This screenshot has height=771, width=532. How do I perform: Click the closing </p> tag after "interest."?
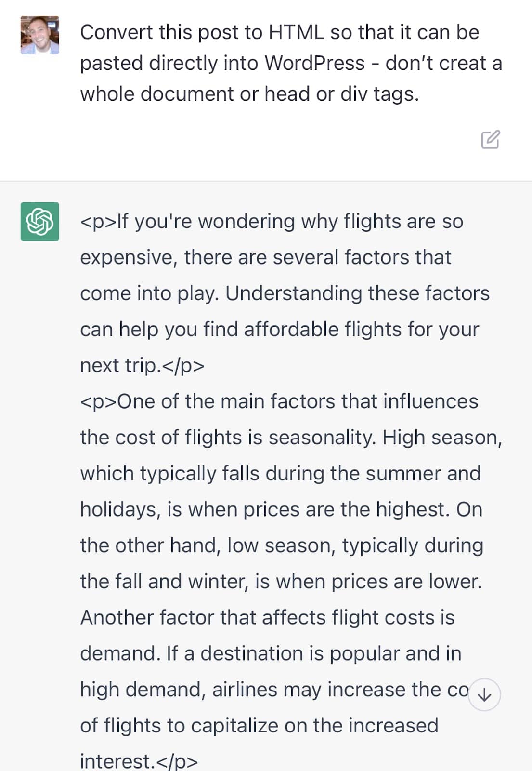[177, 761]
